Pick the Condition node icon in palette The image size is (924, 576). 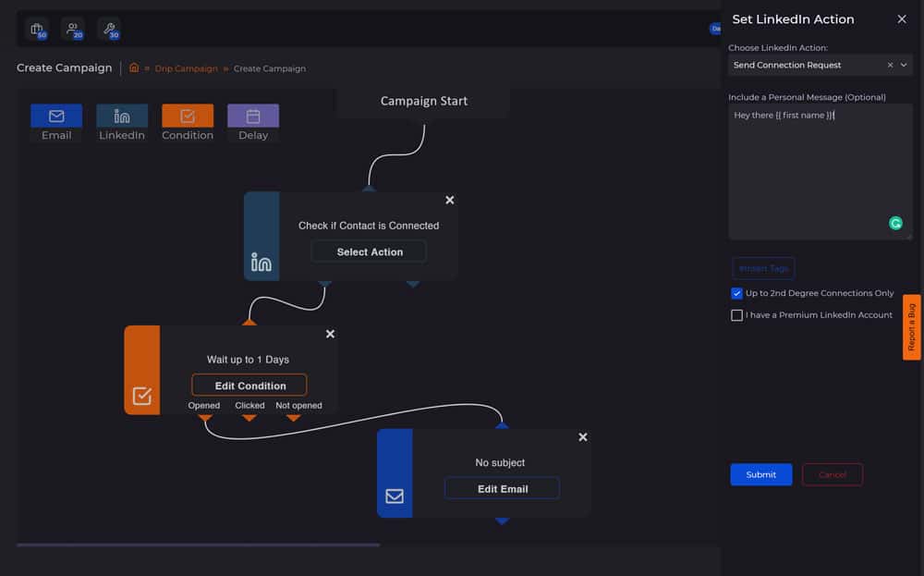click(x=188, y=116)
